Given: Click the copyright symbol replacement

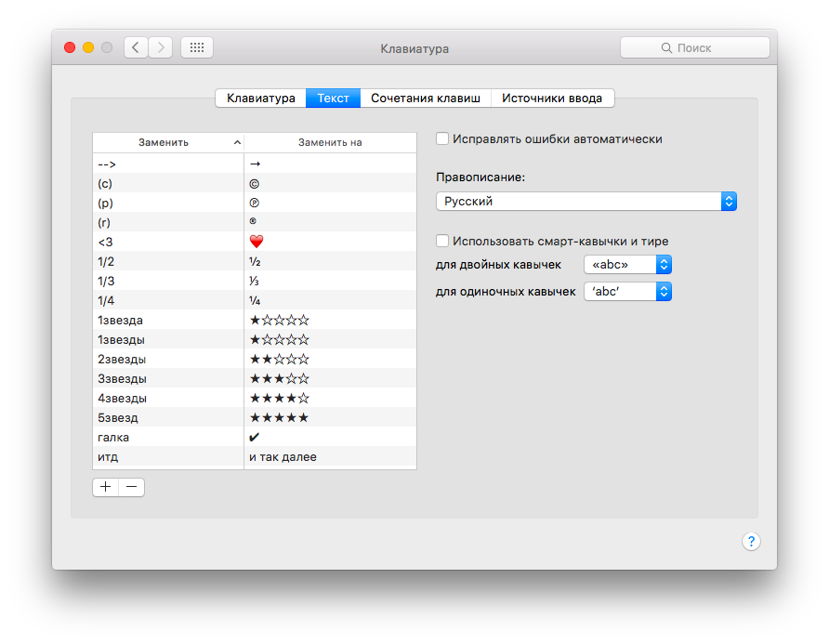Looking at the screenshot, I should coord(255,184).
